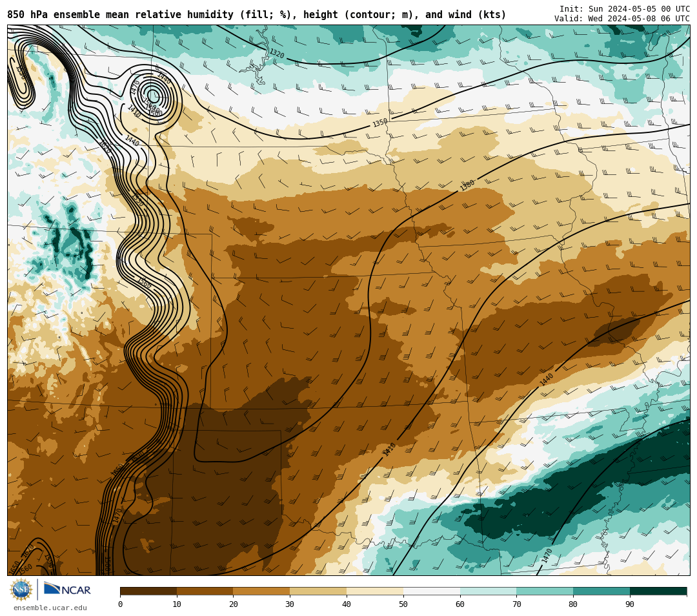Pick the 10–20% brown colorbar segment
Viewport: 697px width, 616px height.
[x=205, y=591]
